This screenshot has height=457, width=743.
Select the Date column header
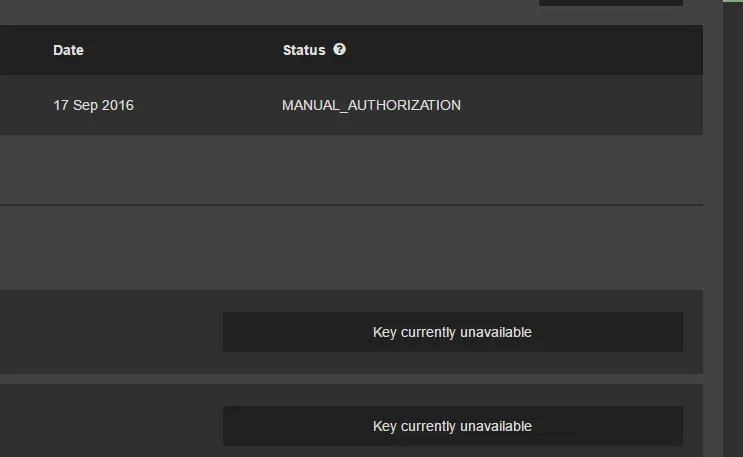68,50
